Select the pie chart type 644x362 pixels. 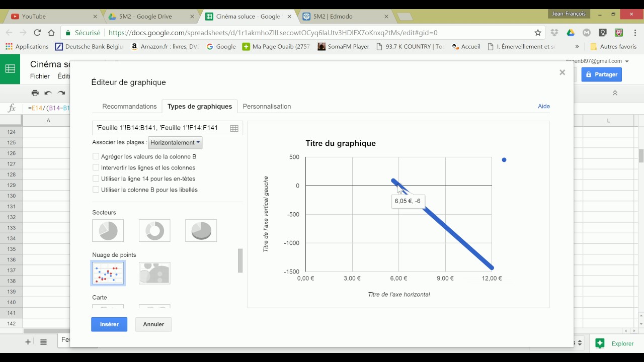[108, 230]
